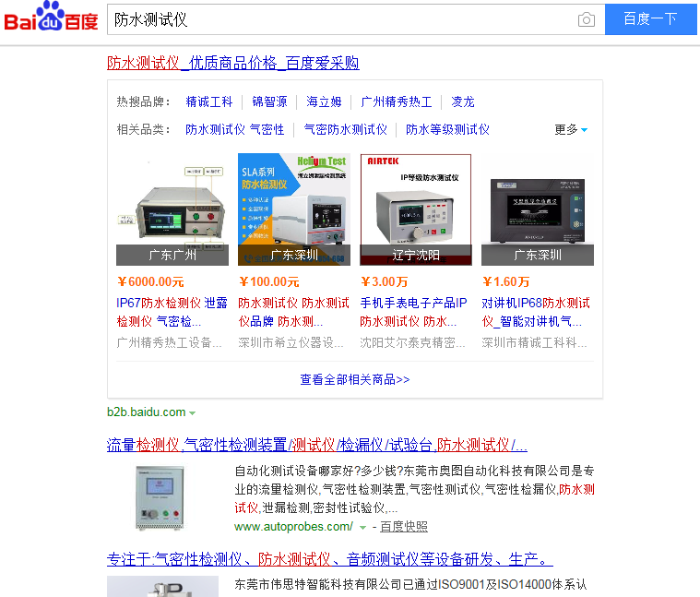This screenshot has height=597, width=700.
Task: Open the 广东广州 product thumbnail
Action: [x=172, y=209]
